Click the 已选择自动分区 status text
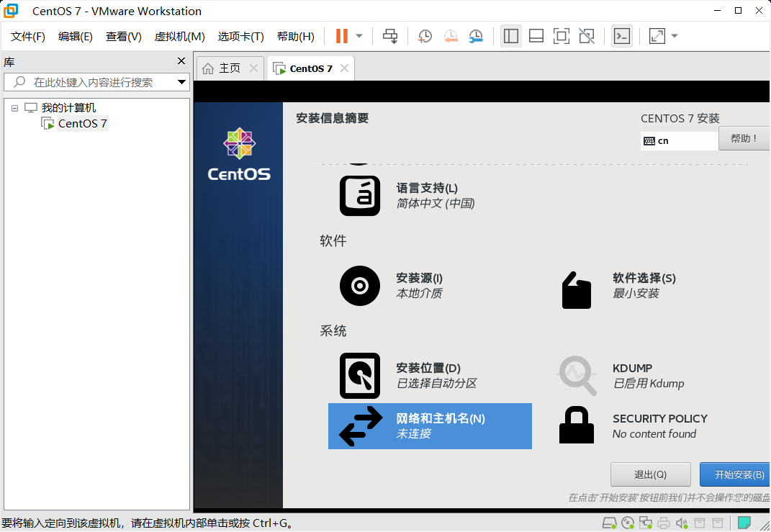The height and width of the screenshot is (532, 771). pos(437,384)
